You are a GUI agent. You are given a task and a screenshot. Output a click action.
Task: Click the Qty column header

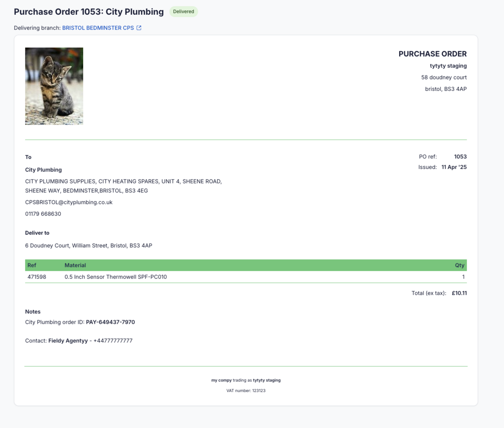pyautogui.click(x=459, y=265)
